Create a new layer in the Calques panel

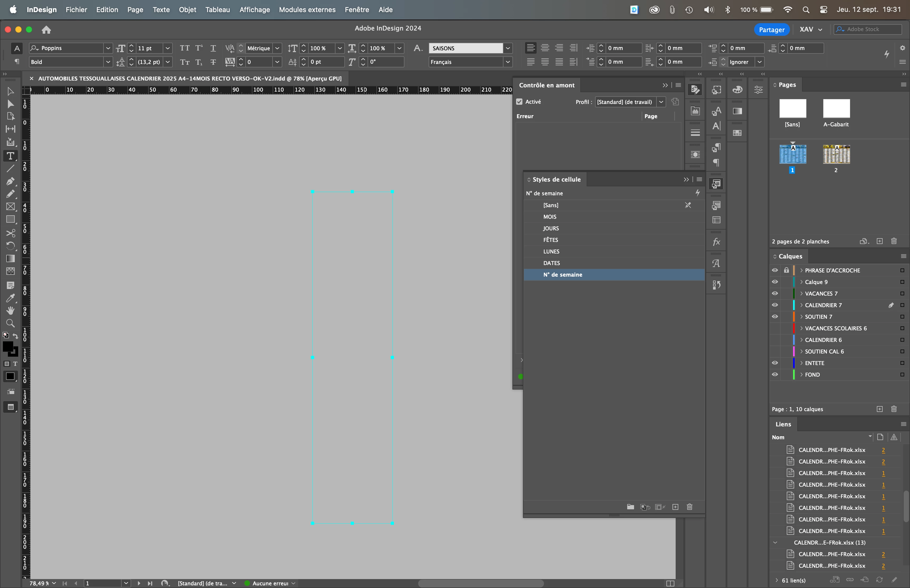tap(879, 409)
